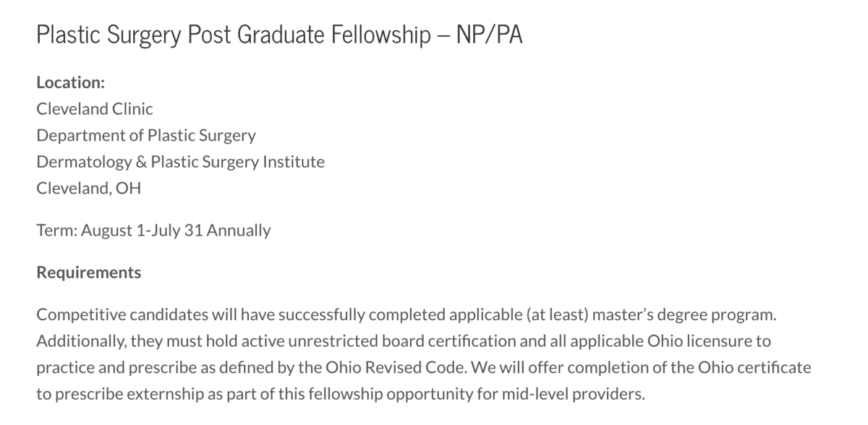Click the Term: August 1-July 31 Annually line
The image size is (868, 425).
(x=153, y=231)
